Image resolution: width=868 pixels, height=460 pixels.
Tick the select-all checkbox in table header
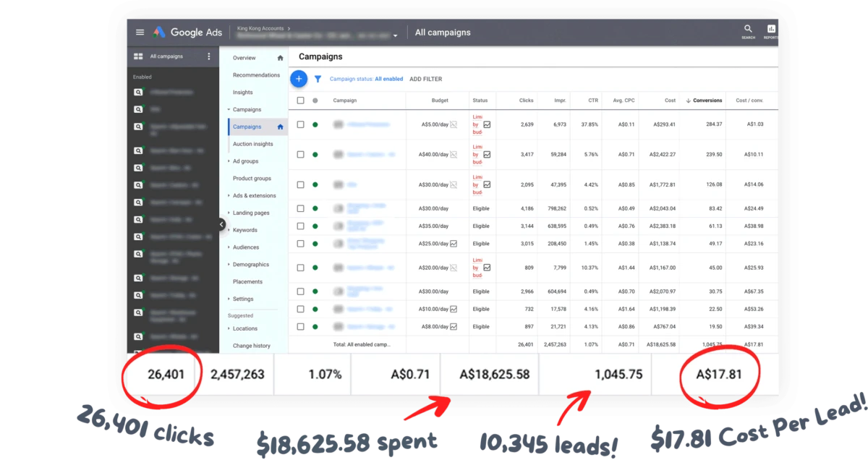(301, 101)
